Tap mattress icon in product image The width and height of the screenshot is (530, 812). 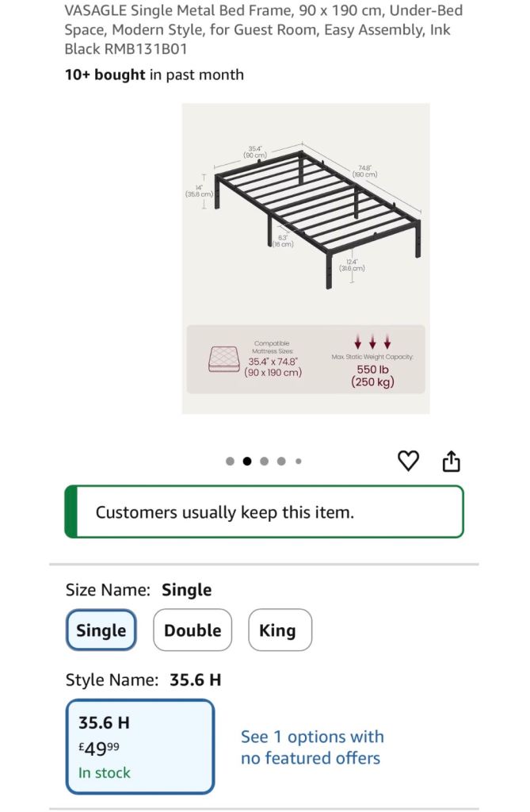223,358
